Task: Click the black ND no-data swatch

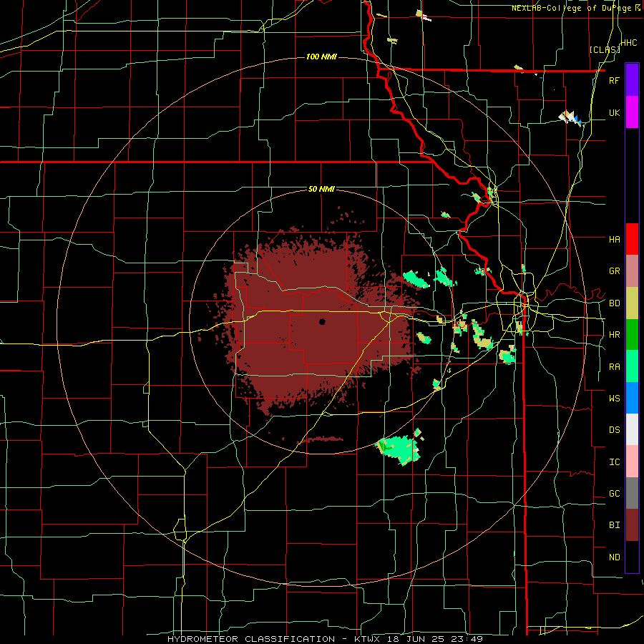Action: point(632,557)
